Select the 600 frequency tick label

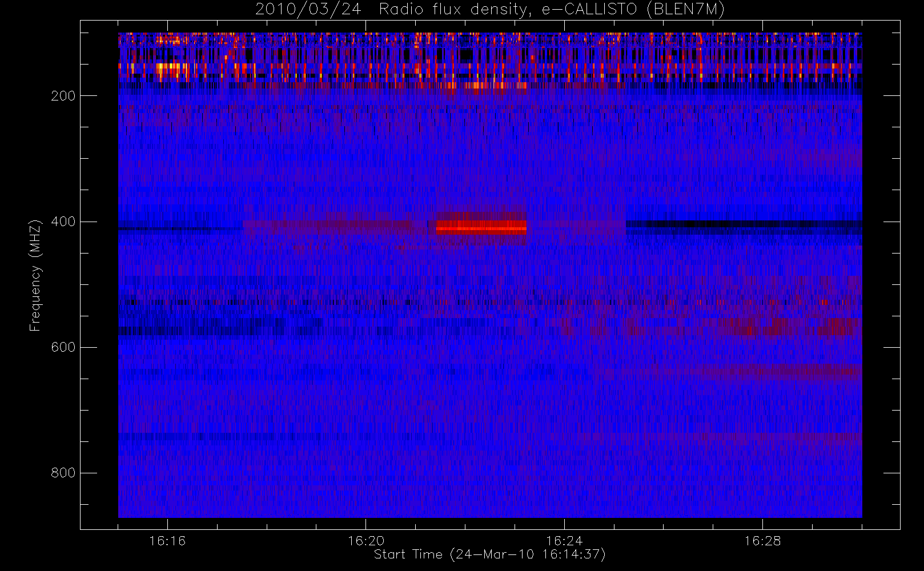click(x=63, y=347)
